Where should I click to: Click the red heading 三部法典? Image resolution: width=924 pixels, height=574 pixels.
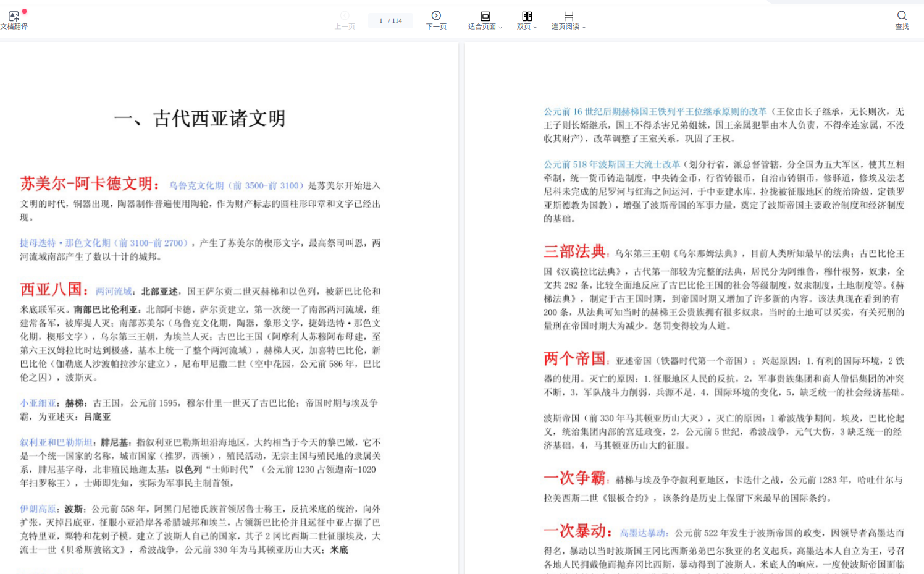574,251
